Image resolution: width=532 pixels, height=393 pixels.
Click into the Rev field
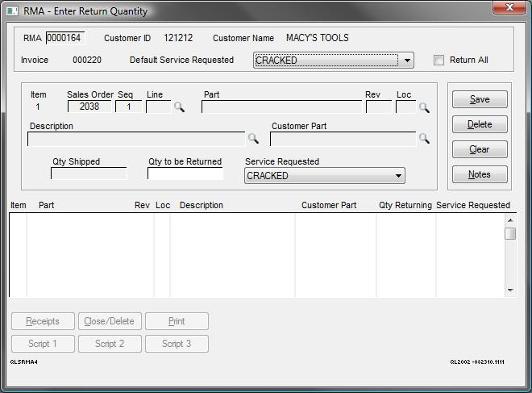(379, 107)
